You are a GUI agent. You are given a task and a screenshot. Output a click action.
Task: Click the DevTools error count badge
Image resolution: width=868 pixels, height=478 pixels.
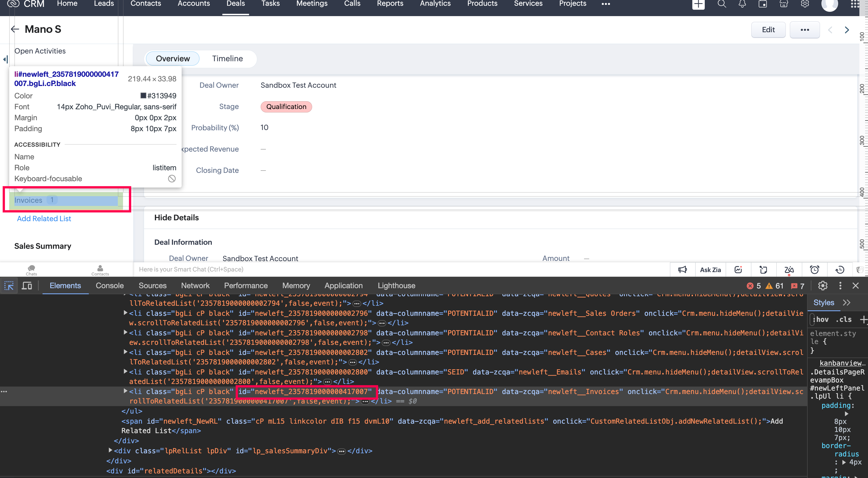click(754, 286)
